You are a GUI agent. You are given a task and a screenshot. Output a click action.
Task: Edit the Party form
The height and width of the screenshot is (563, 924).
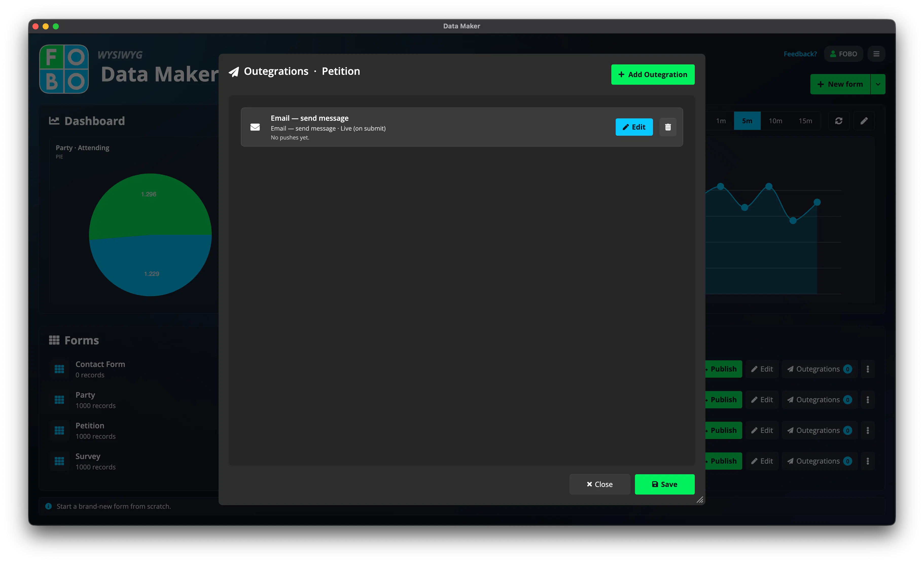coord(762,400)
